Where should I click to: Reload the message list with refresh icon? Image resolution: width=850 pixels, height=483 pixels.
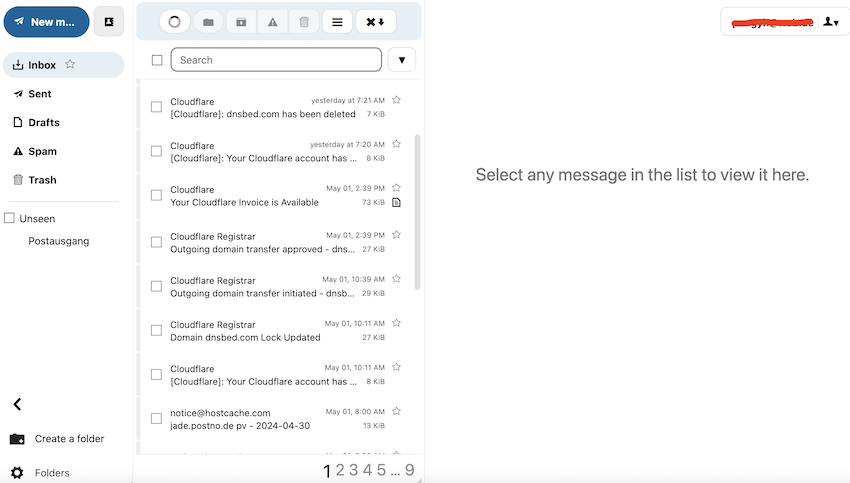[x=175, y=21]
